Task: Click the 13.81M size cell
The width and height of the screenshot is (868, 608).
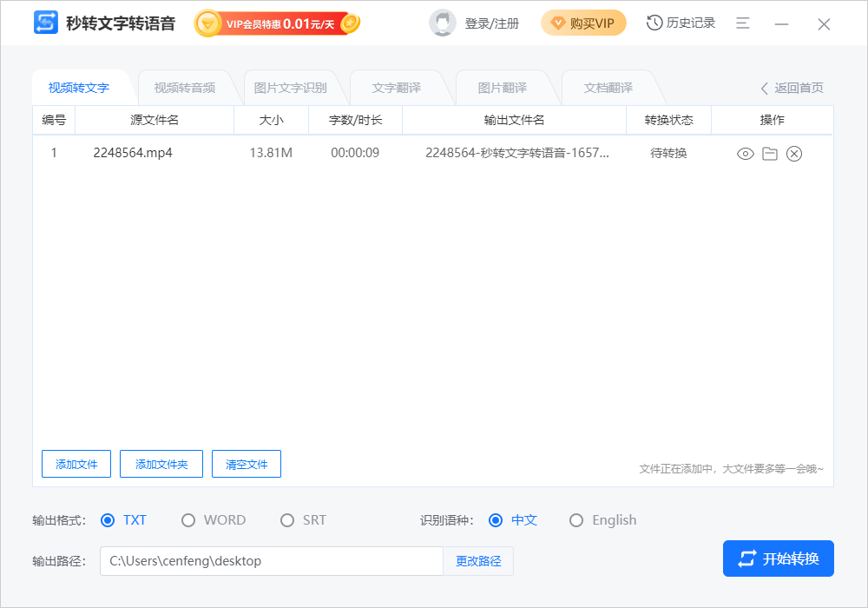Action: click(x=271, y=153)
